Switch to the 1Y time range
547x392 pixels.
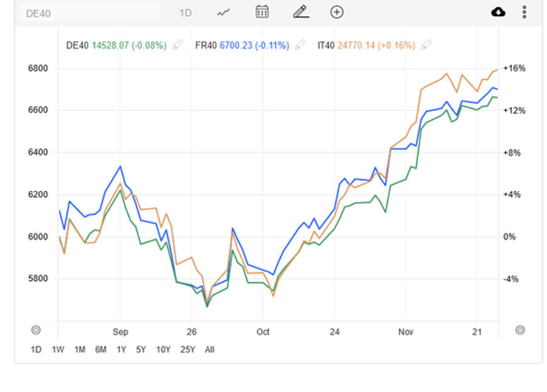tap(122, 349)
